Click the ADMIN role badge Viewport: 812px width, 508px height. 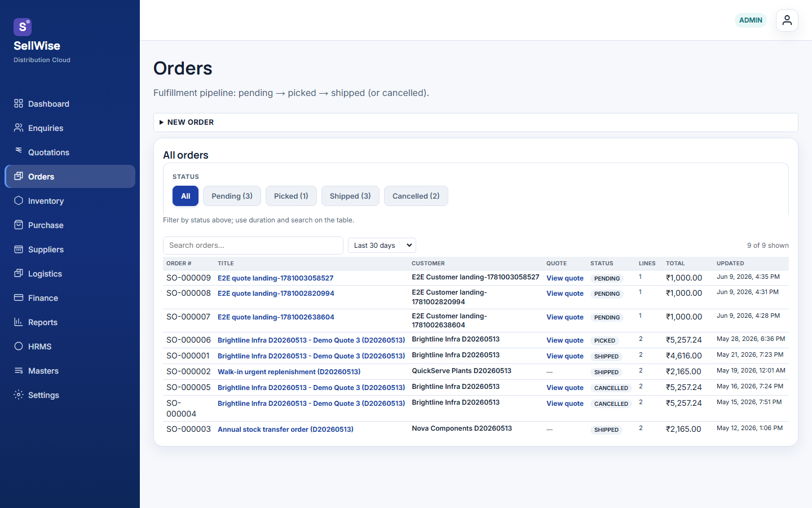point(751,20)
